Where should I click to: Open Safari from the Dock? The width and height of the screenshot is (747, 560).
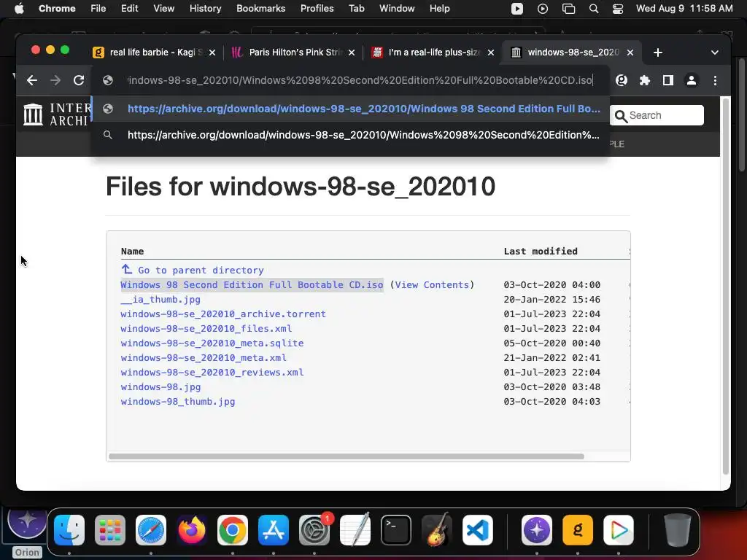151,530
